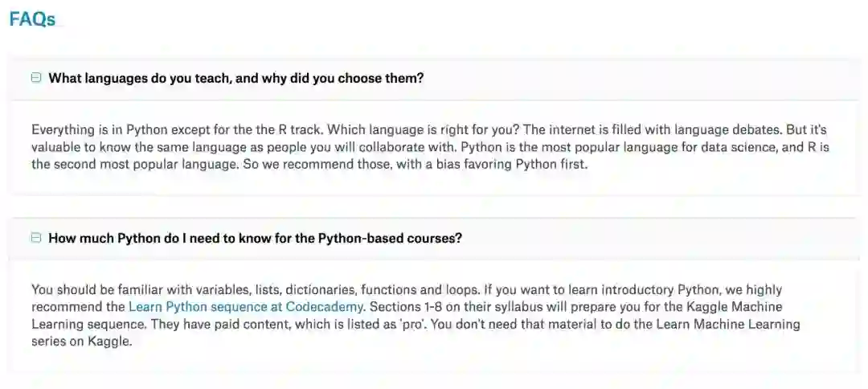Click "series on Kaggle" at the answer's end

[x=81, y=341]
